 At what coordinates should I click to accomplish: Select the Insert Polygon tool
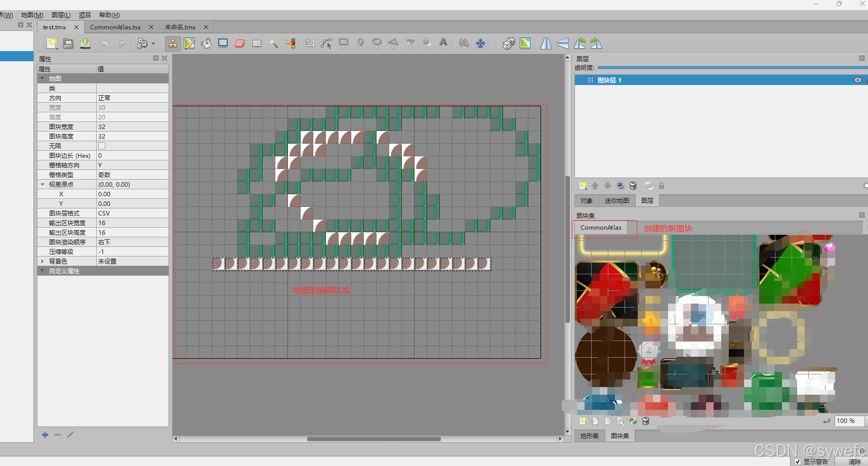click(393, 44)
